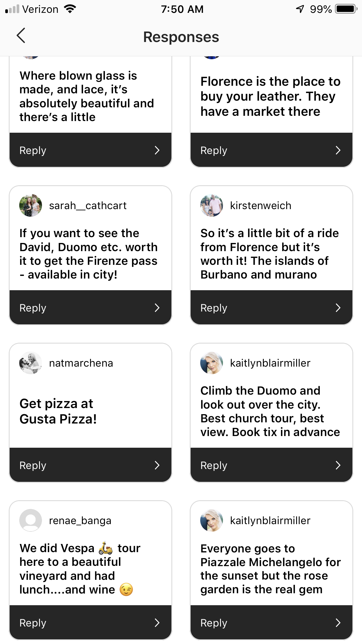The image size is (362, 644).
Task: Tap renae_banga's default avatar icon
Action: pyautogui.click(x=31, y=520)
